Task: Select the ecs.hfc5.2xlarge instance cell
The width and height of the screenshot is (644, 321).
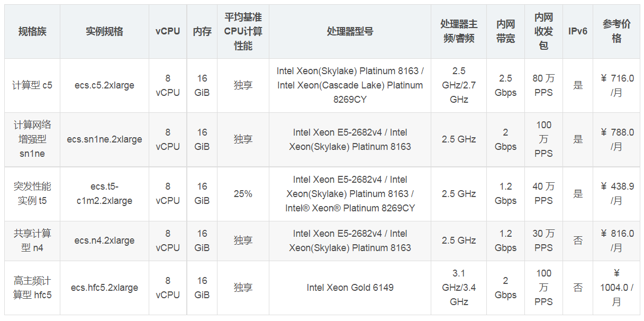Action: [104, 288]
